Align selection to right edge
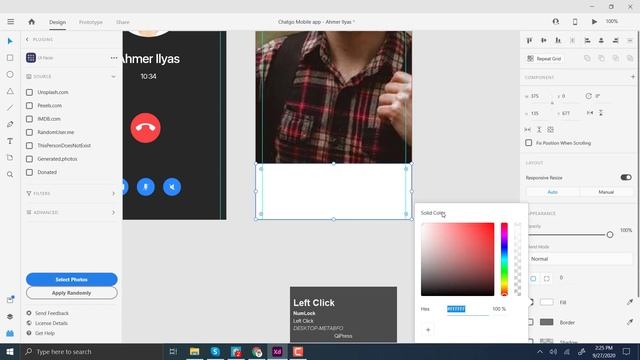The height and width of the screenshot is (360, 640). 616,40
